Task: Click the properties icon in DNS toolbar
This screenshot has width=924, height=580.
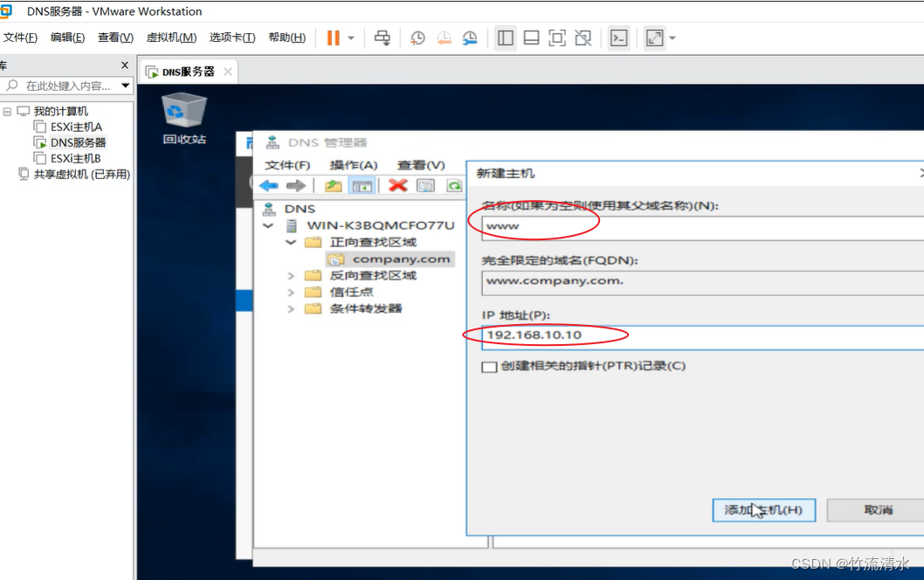Action: point(425,186)
